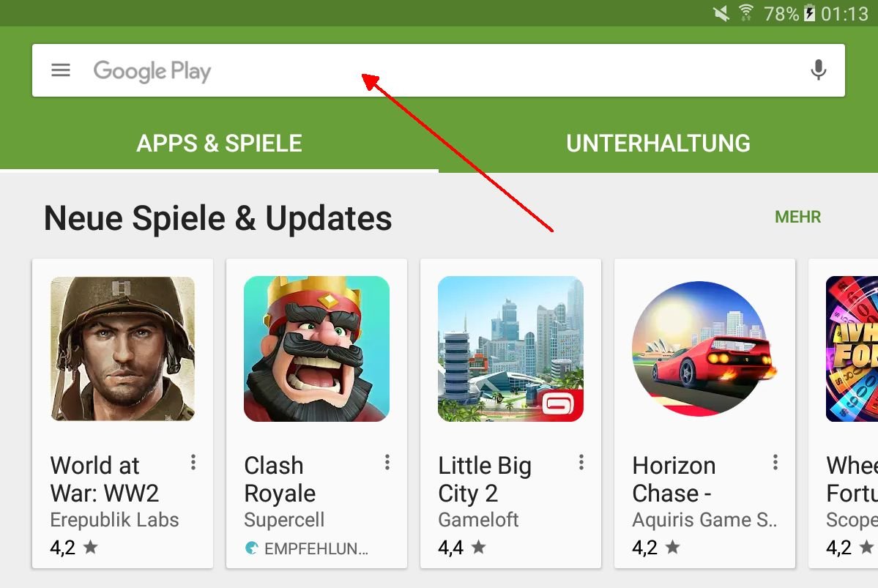This screenshot has height=588, width=878.
Task: Expand the Little Big City 2 overflow menu
Action: (x=581, y=463)
